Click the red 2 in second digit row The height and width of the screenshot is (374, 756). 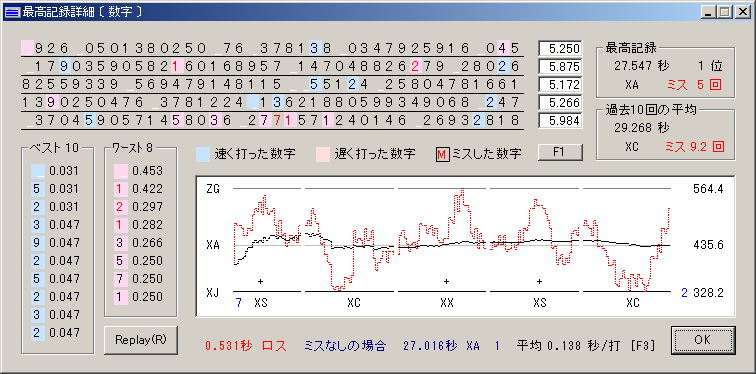(415, 66)
